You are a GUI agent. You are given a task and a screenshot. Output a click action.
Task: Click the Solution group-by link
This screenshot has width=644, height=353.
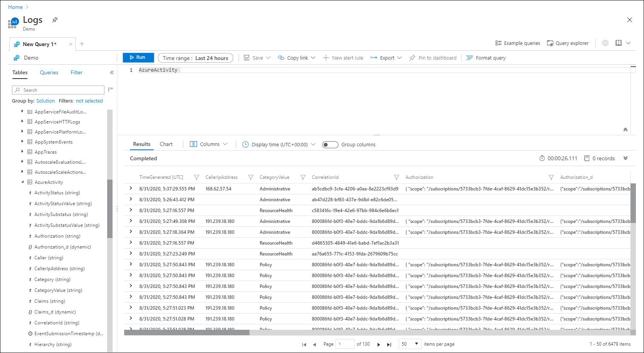(x=45, y=101)
